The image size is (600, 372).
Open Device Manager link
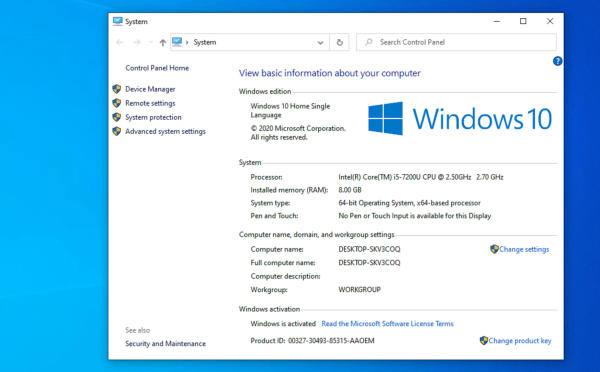pos(150,89)
